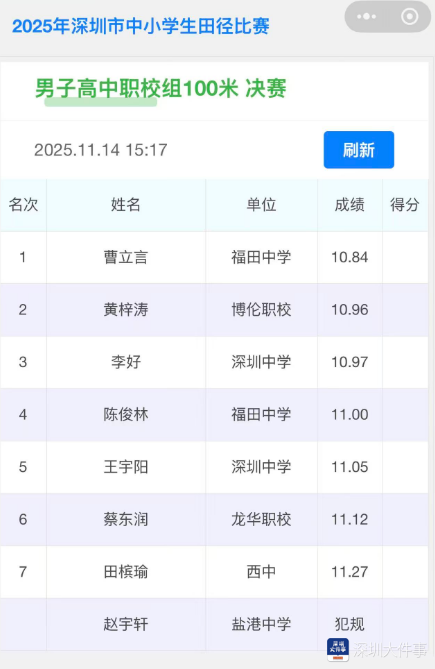Viewport: 435px width, 669px height.
Task: Click rank number 5 in 王宇阳's row
Action: 23,467
